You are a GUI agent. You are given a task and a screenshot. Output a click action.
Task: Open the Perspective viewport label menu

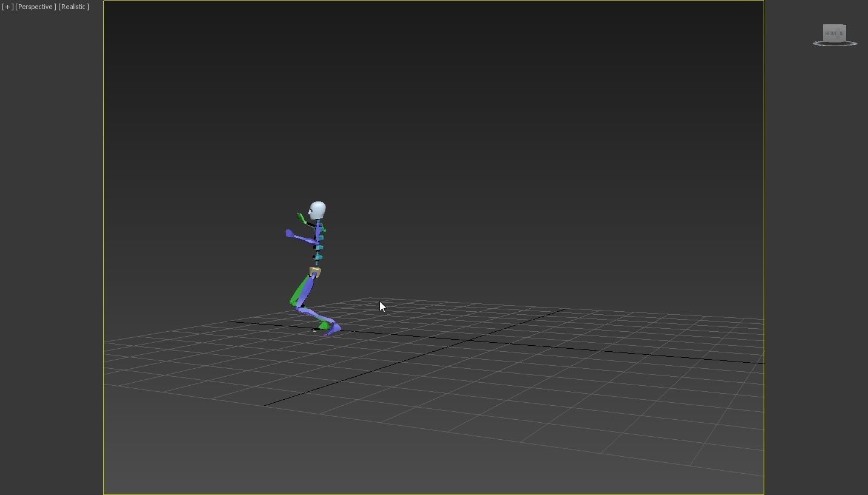pyautogui.click(x=36, y=7)
